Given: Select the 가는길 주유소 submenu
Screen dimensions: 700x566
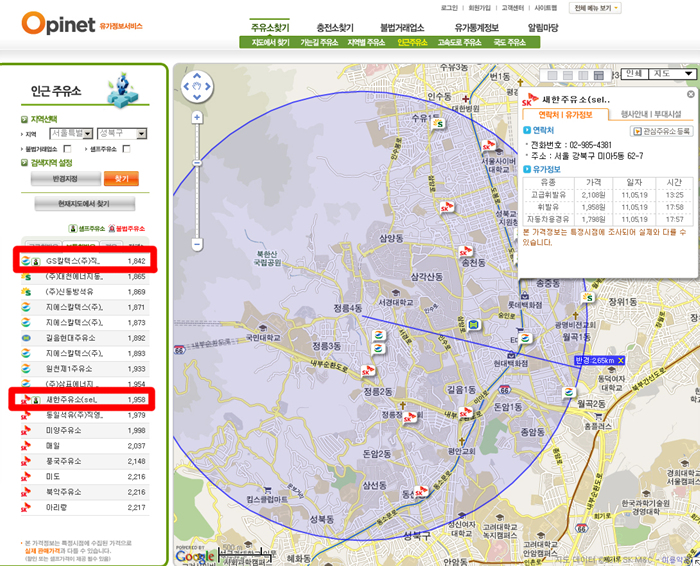Looking at the screenshot, I should 319,42.
